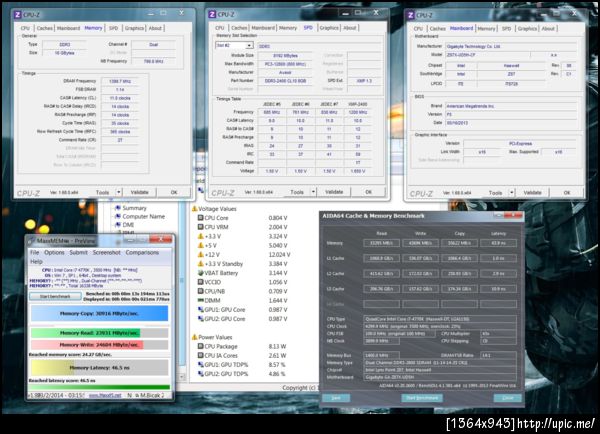The width and height of the screenshot is (600, 434).
Task: Click the CPU-Z logo icon in the Memory window title bar
Action: pyautogui.click(x=17, y=15)
